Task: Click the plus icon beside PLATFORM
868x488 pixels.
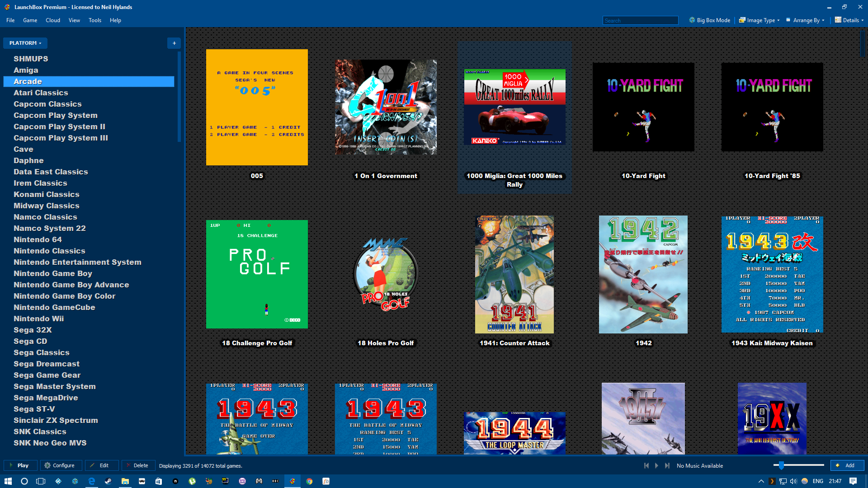Action: (x=174, y=43)
